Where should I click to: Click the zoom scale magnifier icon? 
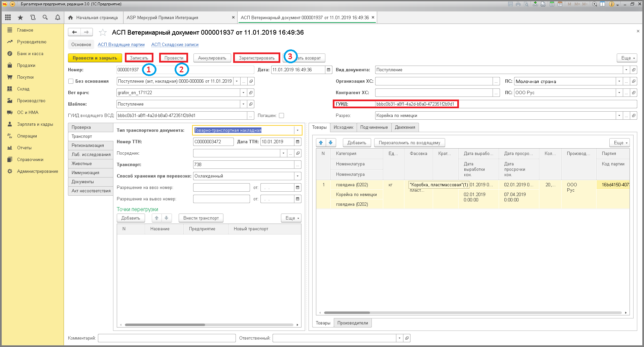595,4
